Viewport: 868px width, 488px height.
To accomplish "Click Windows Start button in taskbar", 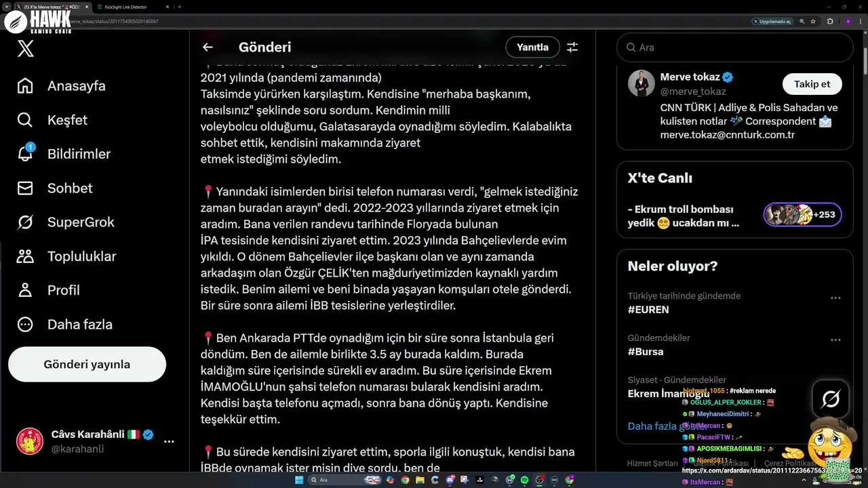I will click(x=298, y=480).
